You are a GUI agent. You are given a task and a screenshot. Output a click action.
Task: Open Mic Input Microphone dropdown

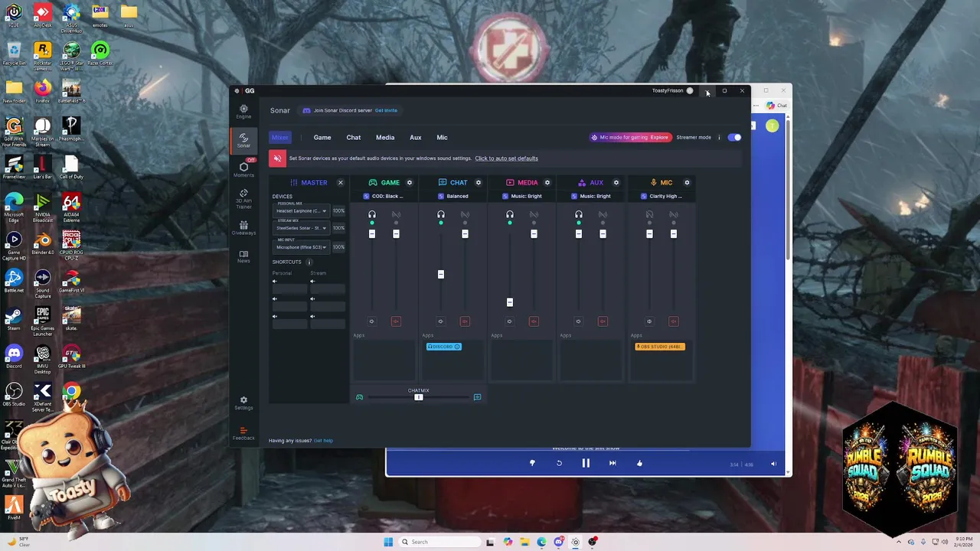(302, 247)
